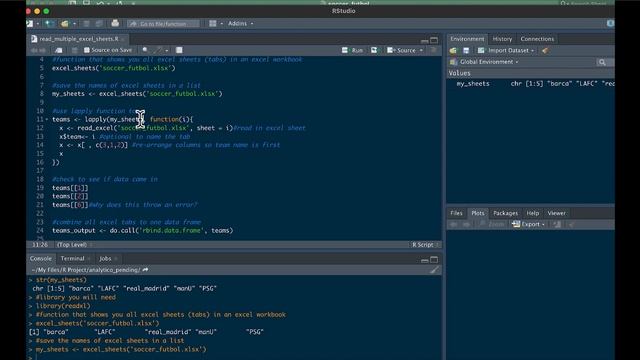Open the Source button dropdown arrow

coord(421,50)
